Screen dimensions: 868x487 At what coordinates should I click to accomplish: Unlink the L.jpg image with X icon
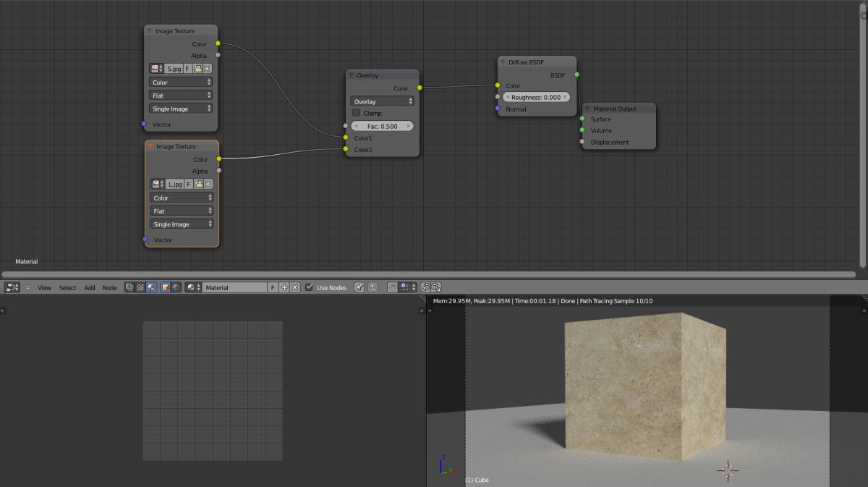[x=208, y=185]
